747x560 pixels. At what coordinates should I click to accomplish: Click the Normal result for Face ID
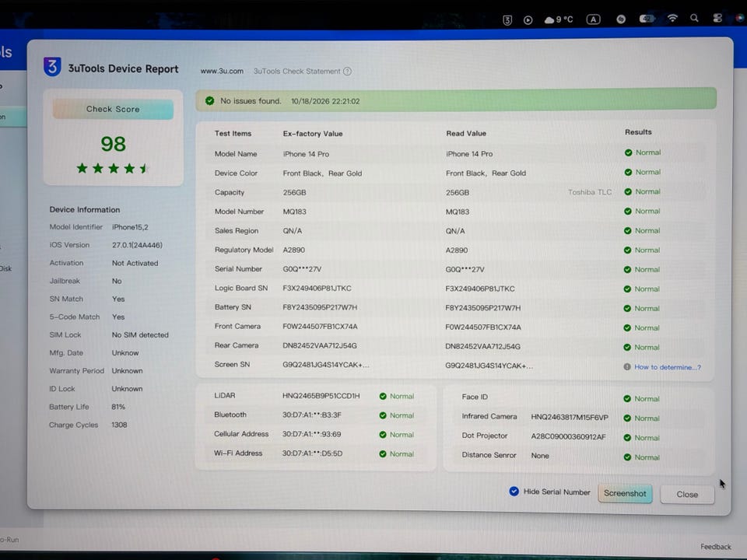(x=642, y=398)
